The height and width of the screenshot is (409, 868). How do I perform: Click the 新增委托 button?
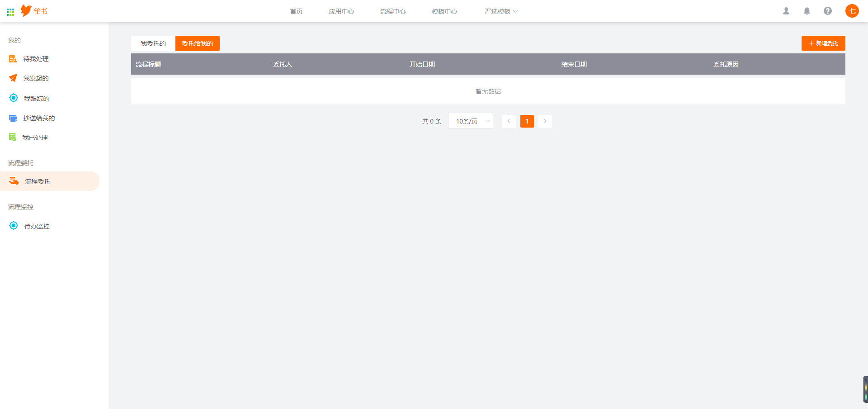tap(823, 43)
